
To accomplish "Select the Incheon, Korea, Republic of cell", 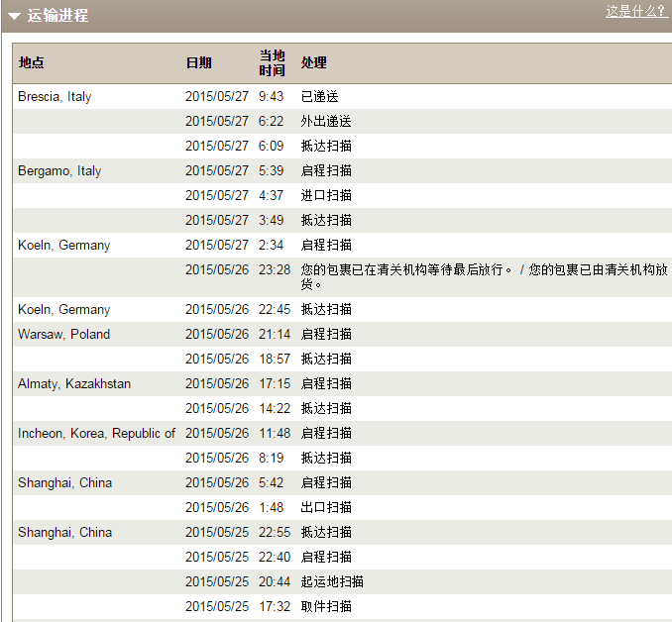I will pyautogui.click(x=96, y=434).
